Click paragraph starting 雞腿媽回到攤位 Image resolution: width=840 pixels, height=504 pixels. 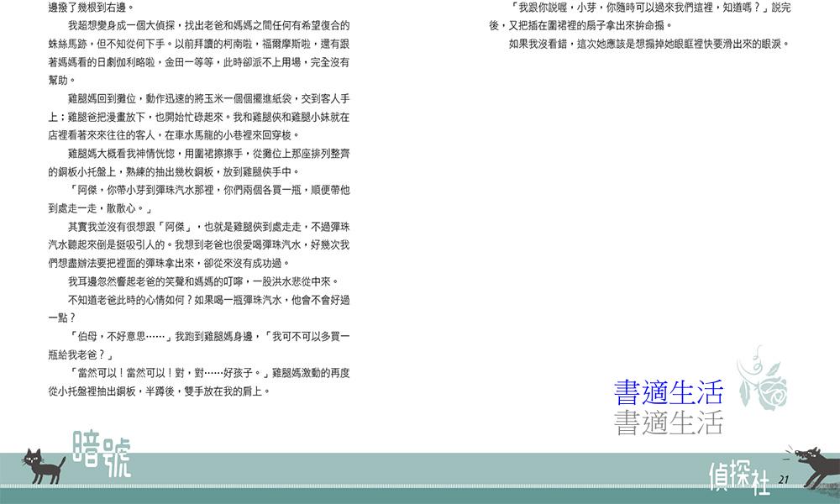tap(199, 116)
